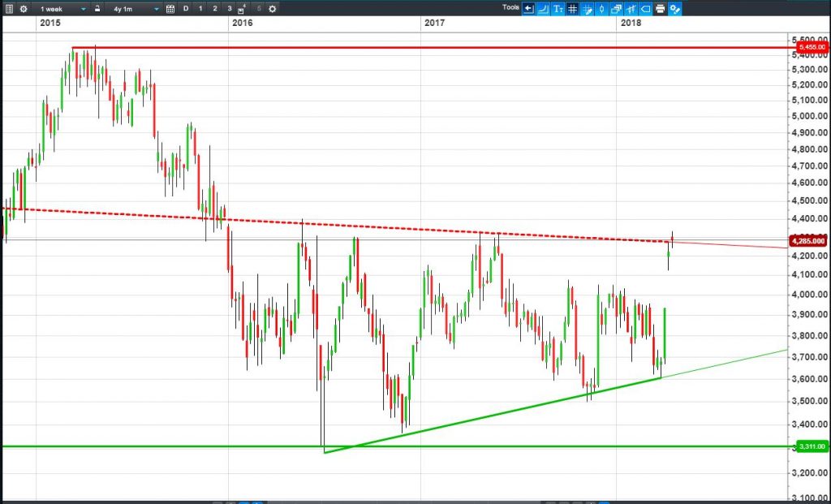
Task: Click the 2018 time axis label
Action: 631,23
